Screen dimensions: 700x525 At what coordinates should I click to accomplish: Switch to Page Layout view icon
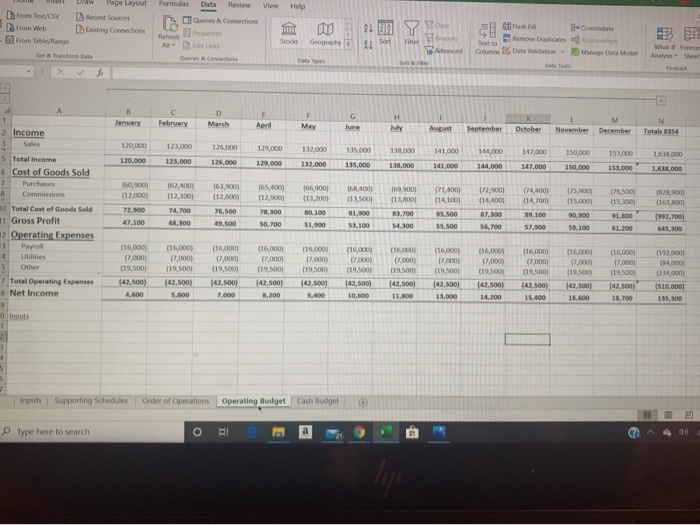[668, 415]
